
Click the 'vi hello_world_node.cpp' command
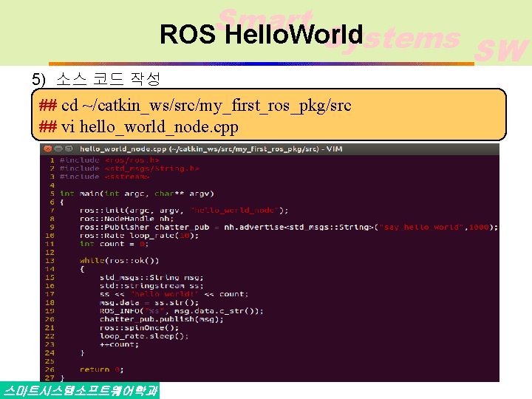coord(149,127)
